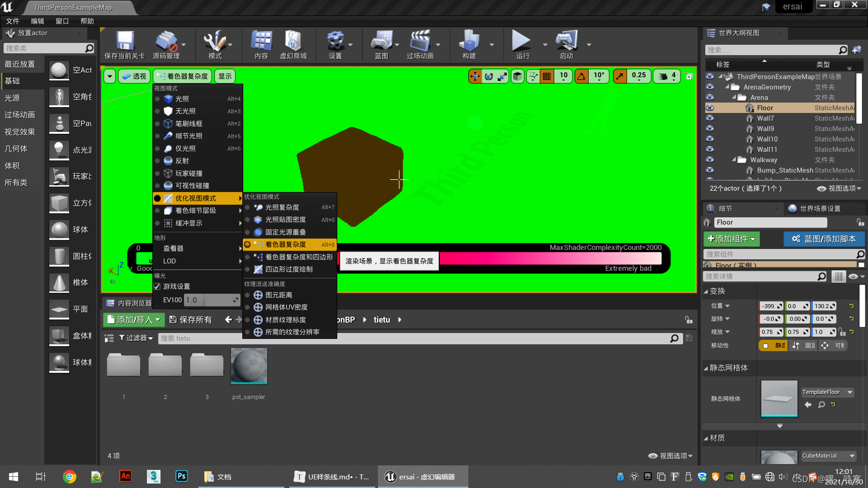Click Save All (保存所有) button

[x=190, y=320]
